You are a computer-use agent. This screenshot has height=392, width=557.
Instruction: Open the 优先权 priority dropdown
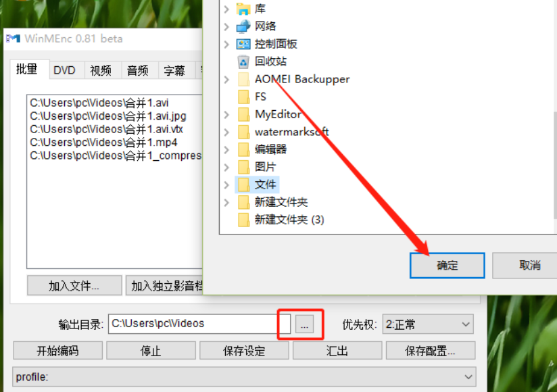pyautogui.click(x=428, y=324)
